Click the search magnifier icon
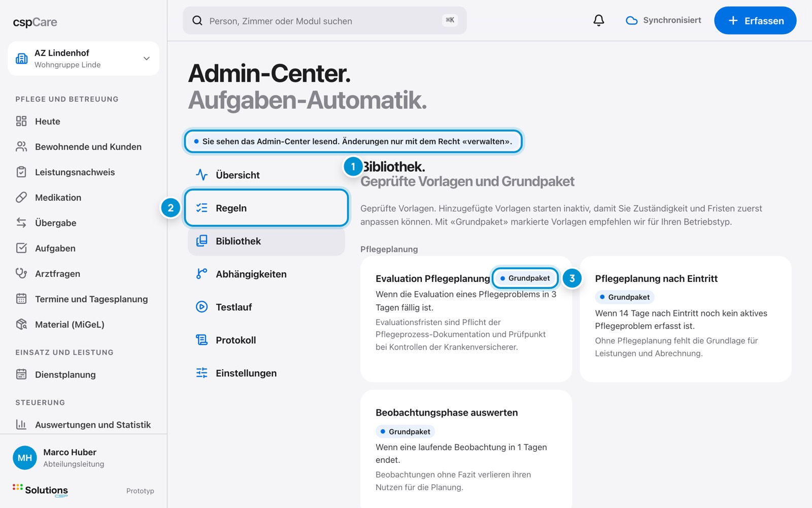The image size is (812, 508). [x=197, y=21]
